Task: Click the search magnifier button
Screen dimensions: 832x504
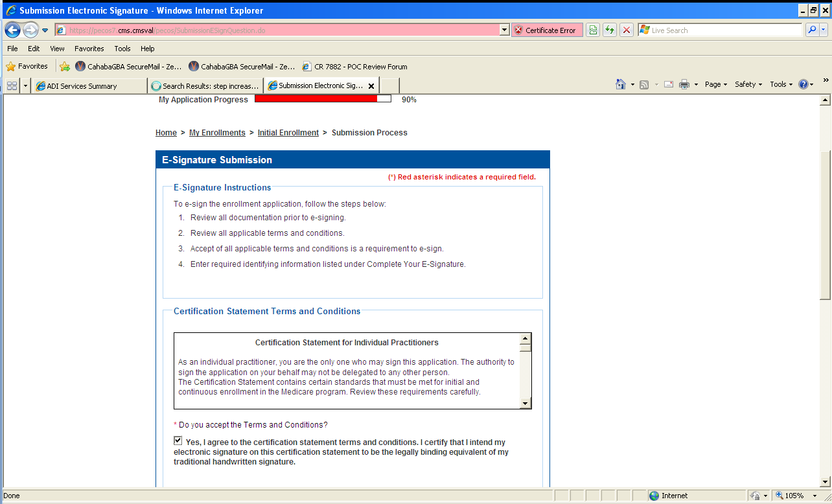Action: (x=812, y=30)
